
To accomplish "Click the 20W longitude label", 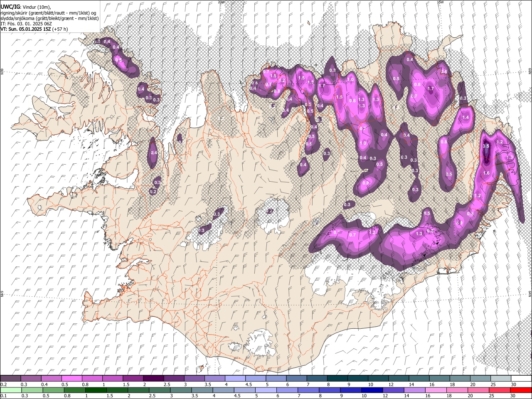I will click(x=222, y=2).
